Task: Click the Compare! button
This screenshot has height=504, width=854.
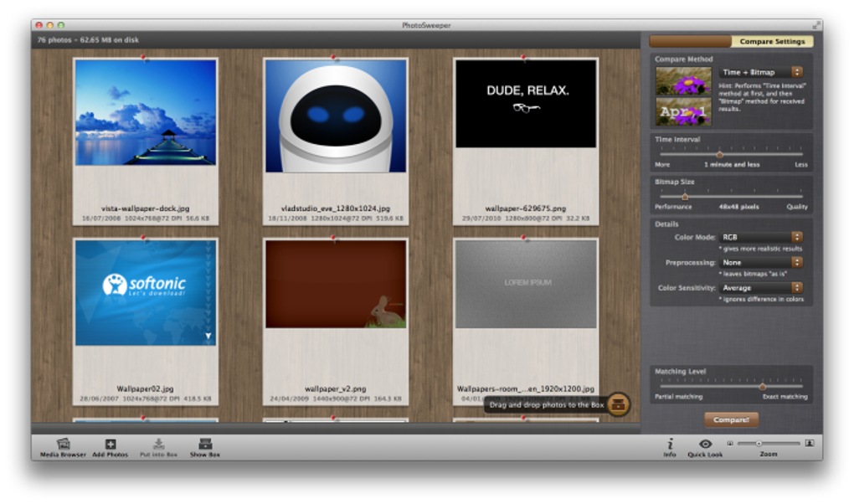Action: [731, 419]
